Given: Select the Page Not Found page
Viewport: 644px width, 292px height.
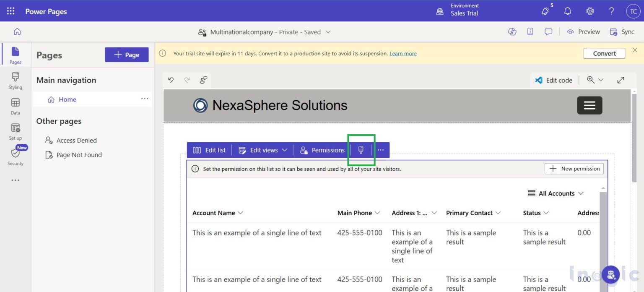Looking at the screenshot, I should 79,154.
